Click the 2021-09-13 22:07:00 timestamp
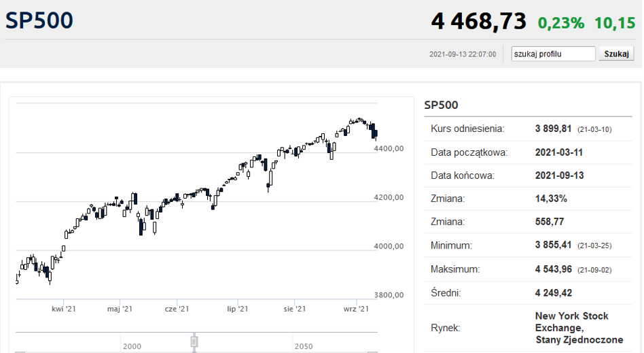Image resolution: width=644 pixels, height=353 pixels. (463, 54)
